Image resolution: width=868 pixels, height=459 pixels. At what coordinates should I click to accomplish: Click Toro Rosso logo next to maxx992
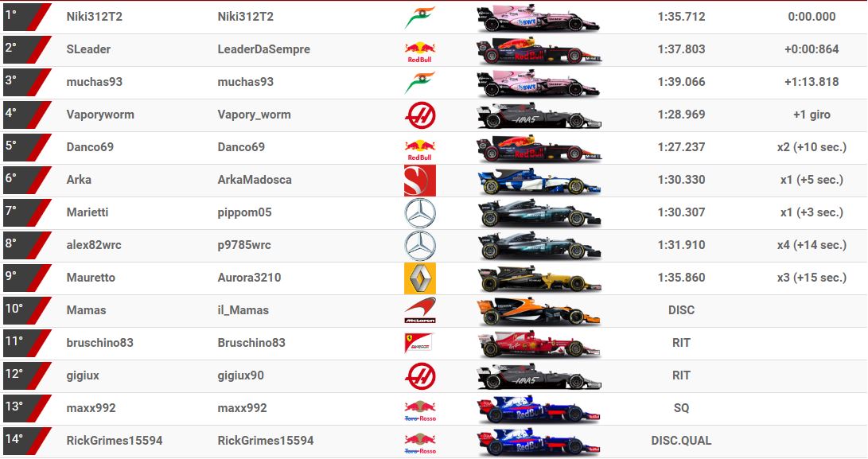click(420, 410)
